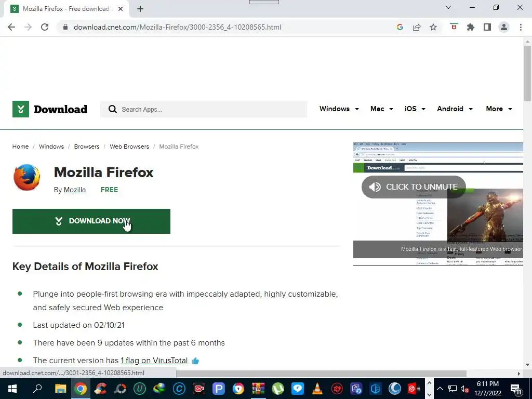Open WinRAR from the taskbar
532x399 pixels.
coord(258,389)
